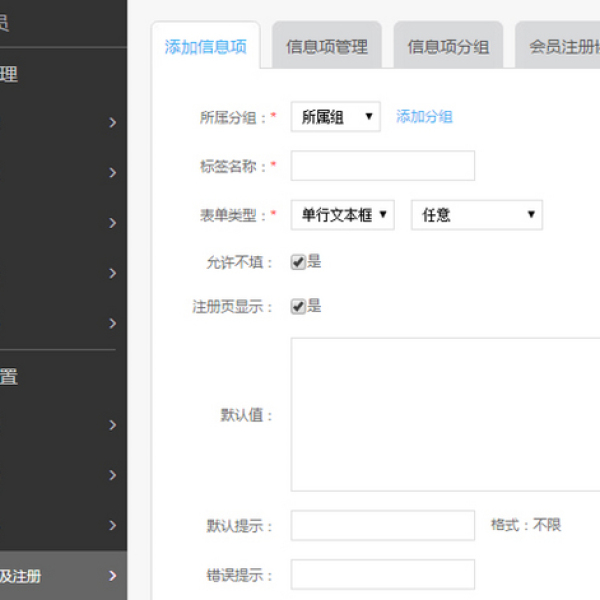Switch to the 信息项分组 tab
600x600 pixels.
coord(448,47)
